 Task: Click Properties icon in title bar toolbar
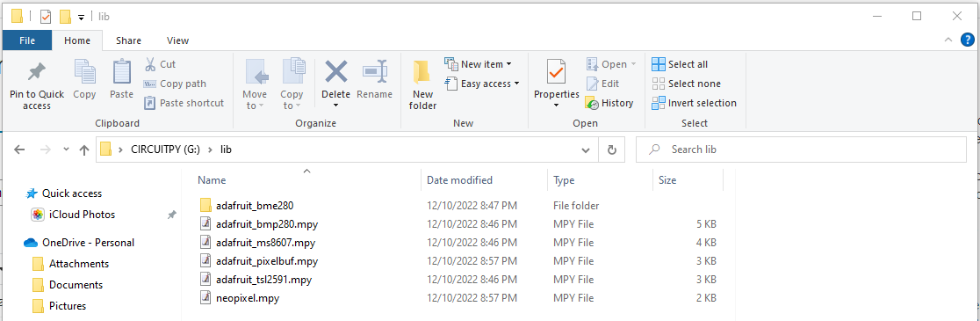(46, 17)
